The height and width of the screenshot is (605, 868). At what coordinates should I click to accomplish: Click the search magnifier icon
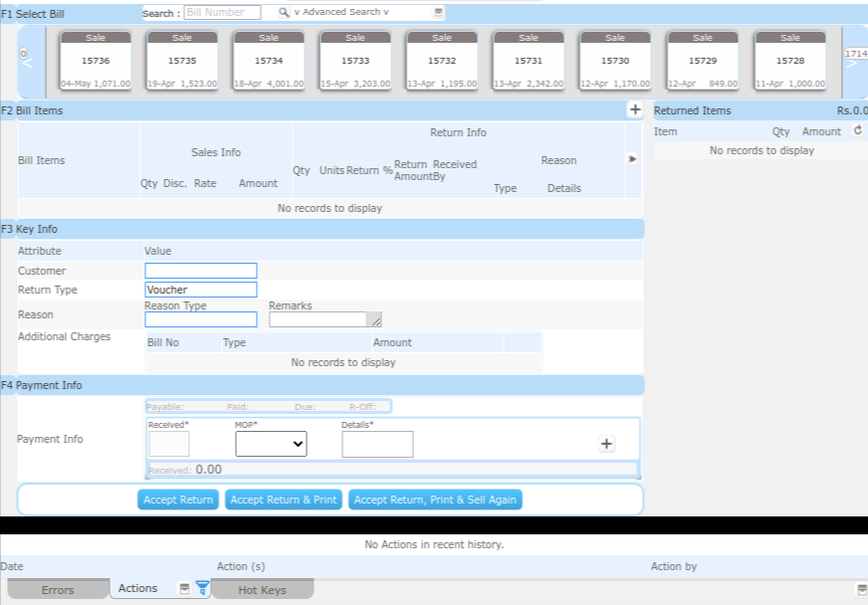point(284,13)
